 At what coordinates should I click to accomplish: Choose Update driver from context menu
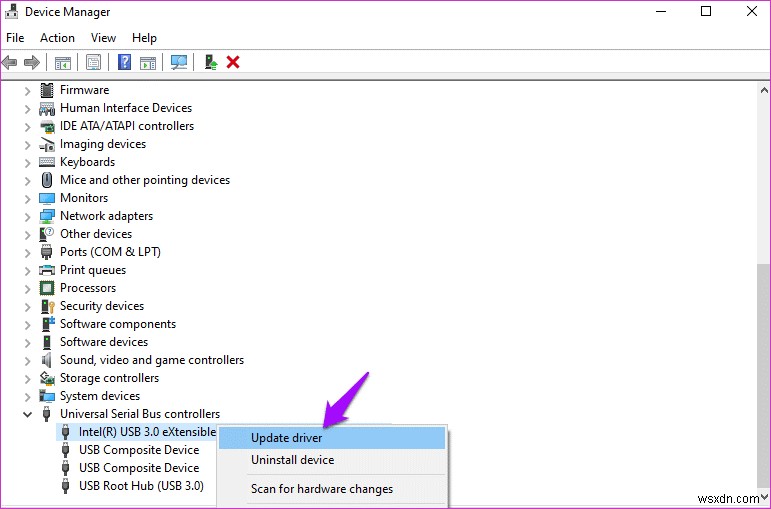(x=332, y=438)
